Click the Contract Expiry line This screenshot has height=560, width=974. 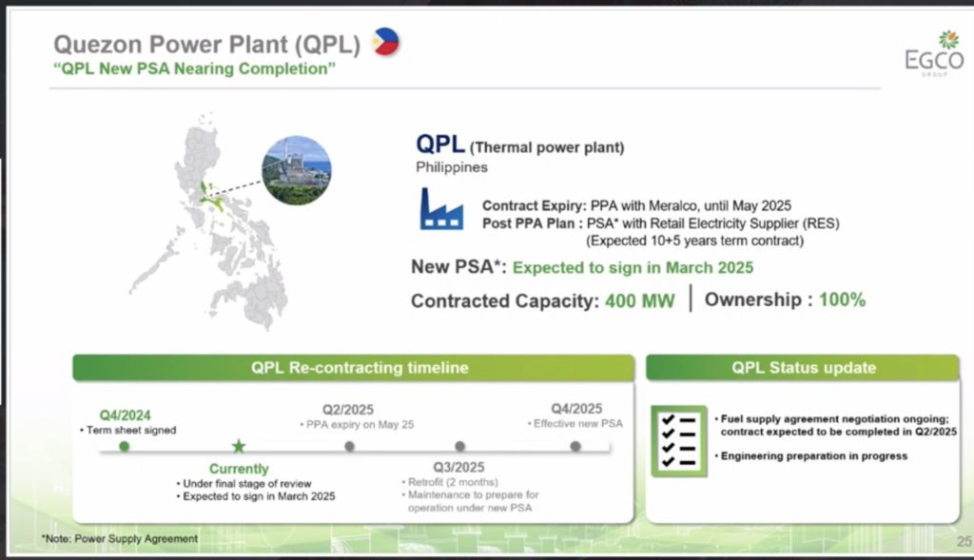pyautogui.click(x=636, y=205)
